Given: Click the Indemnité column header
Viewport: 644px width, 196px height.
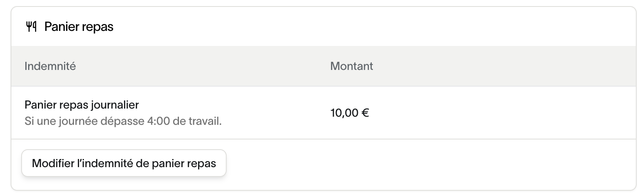Looking at the screenshot, I should tap(50, 66).
